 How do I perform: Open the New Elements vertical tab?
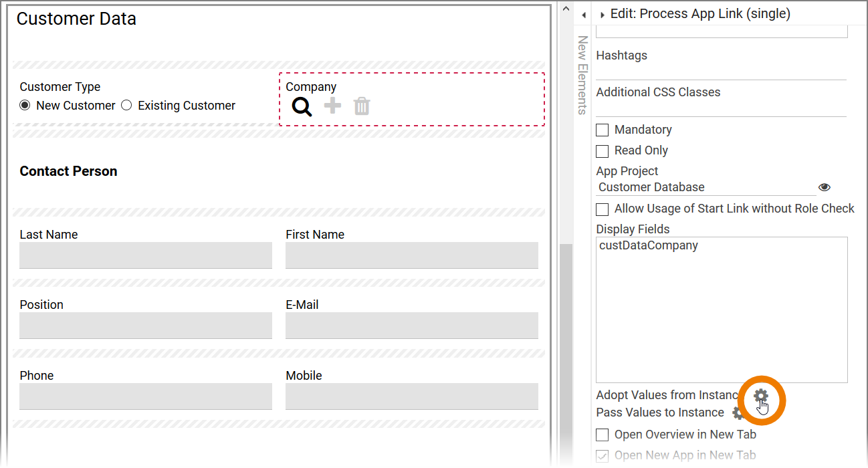[x=582, y=75]
